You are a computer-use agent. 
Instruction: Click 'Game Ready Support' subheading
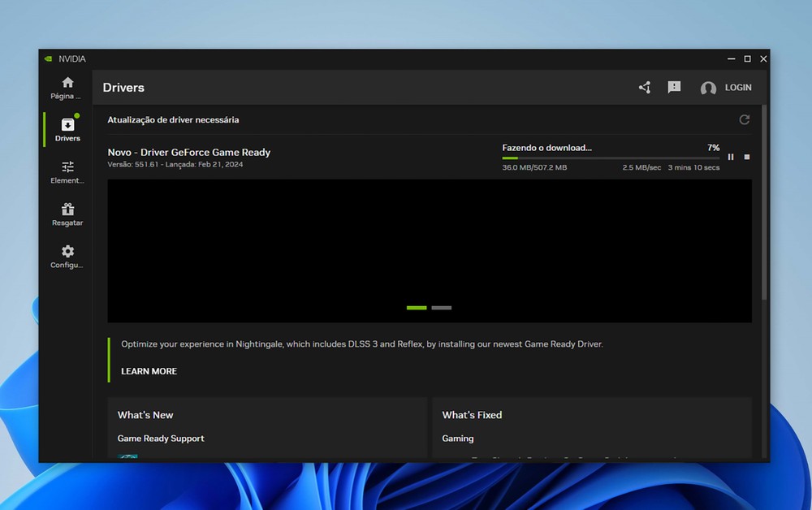[161, 439]
